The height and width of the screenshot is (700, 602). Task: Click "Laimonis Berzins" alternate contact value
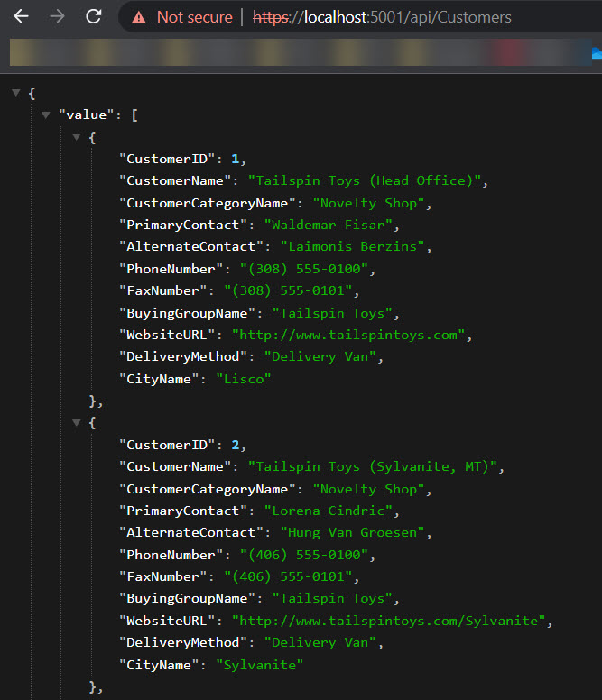[352, 246]
